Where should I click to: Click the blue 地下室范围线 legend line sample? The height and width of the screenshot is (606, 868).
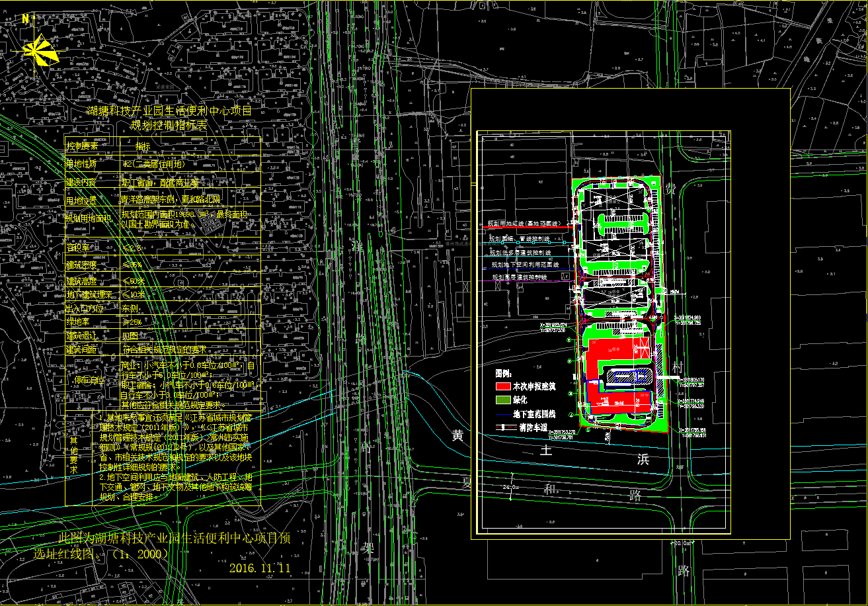point(504,414)
